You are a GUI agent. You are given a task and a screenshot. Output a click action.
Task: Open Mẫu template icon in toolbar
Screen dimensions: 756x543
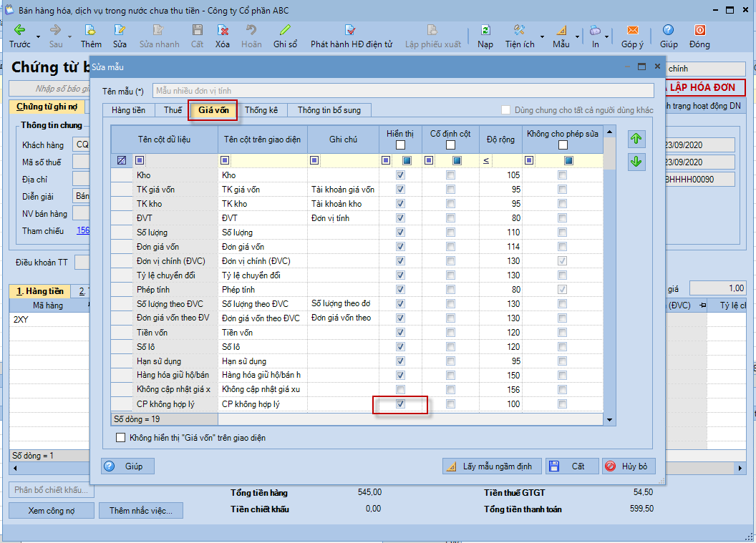pos(561,30)
